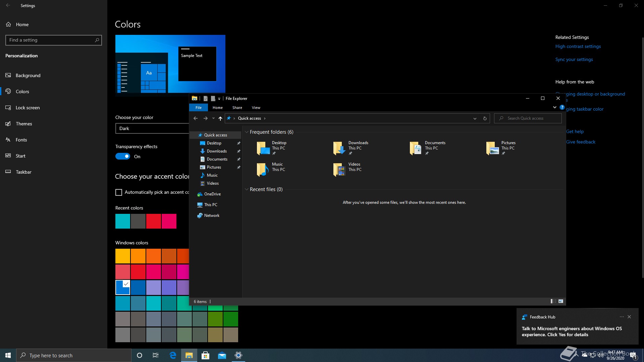Image resolution: width=644 pixels, height=362 pixels.
Task: Open the Share ribbon tab
Action: tap(237, 108)
